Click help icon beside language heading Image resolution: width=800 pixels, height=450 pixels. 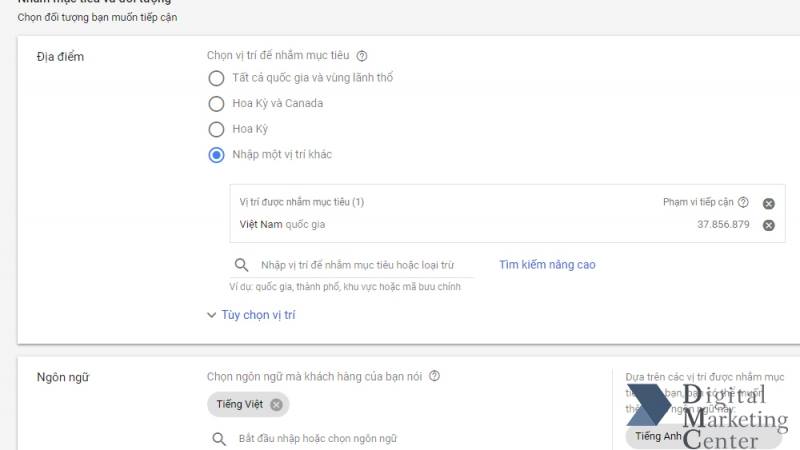pyautogui.click(x=434, y=376)
